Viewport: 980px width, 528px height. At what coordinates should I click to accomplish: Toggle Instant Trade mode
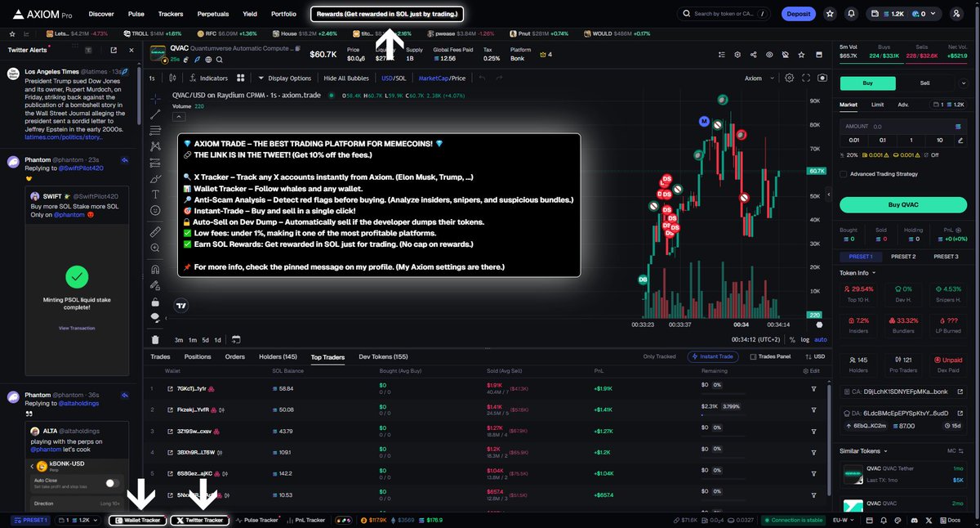click(713, 356)
